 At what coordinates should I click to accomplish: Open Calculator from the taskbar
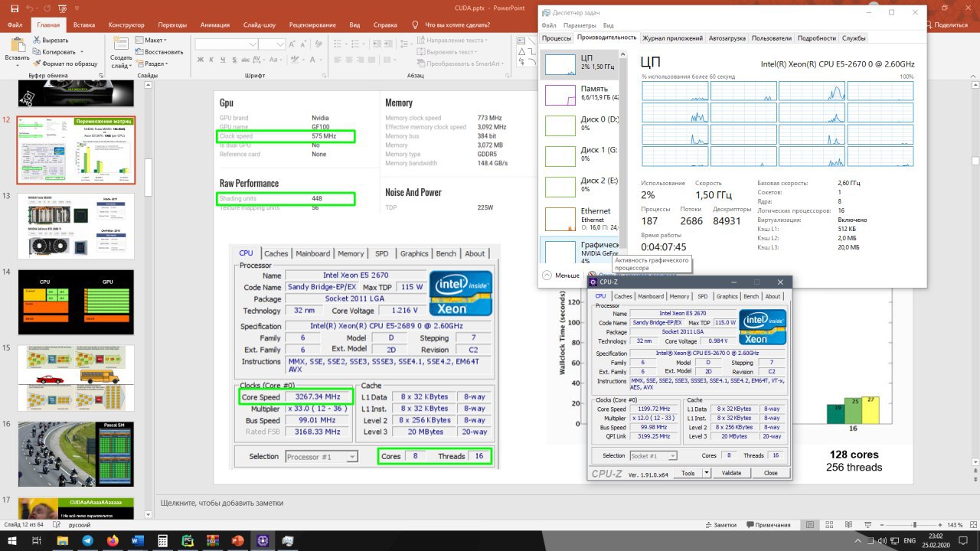point(163,540)
